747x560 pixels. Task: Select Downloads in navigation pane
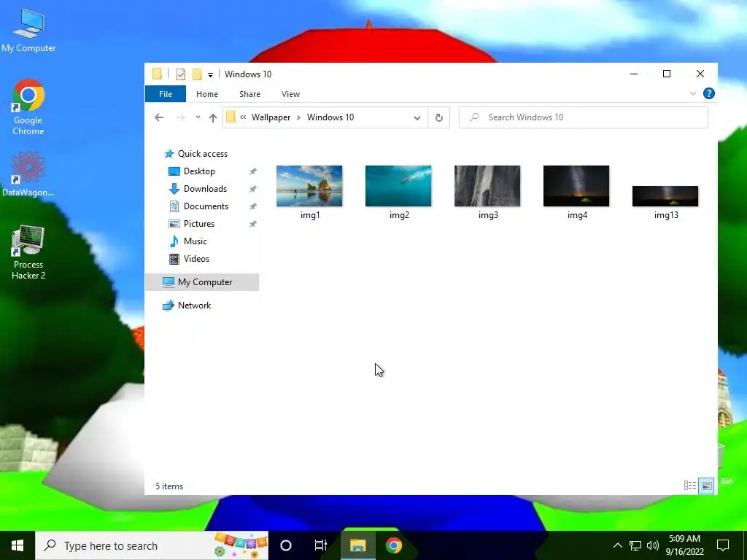(205, 189)
